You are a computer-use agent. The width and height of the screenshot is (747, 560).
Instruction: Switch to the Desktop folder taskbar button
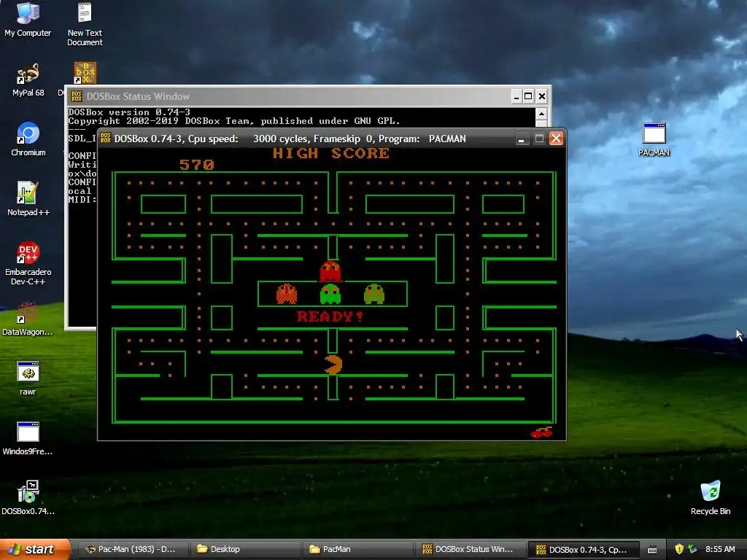(246, 549)
